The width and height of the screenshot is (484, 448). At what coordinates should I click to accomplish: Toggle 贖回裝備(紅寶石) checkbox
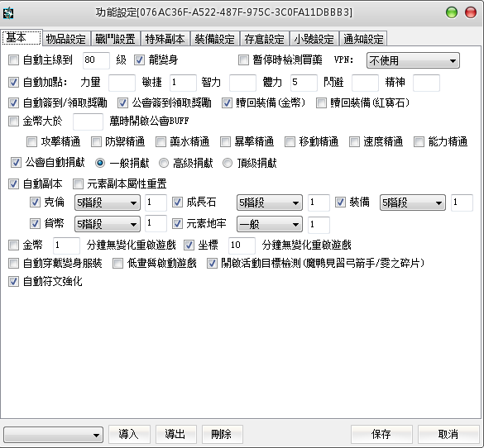(321, 103)
